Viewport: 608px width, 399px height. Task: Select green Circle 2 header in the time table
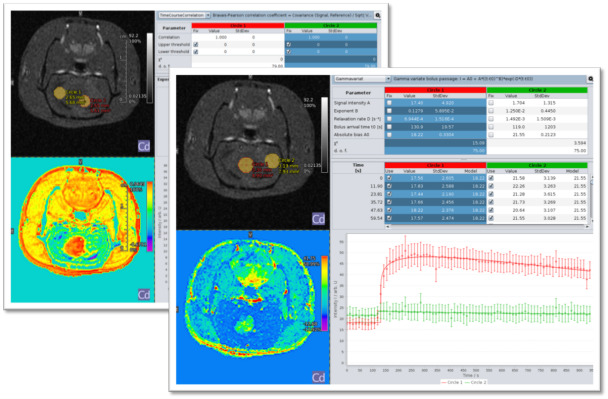click(x=537, y=166)
